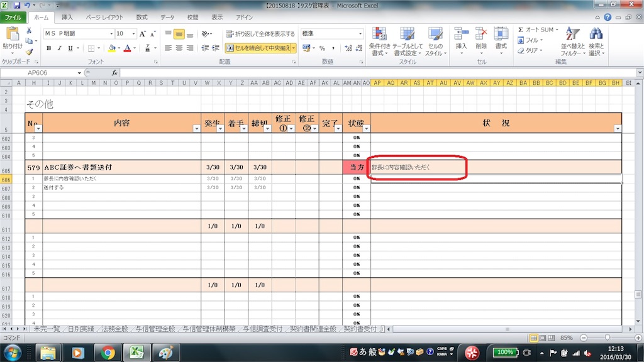
Task: Toggle center text alignment
Action: coord(179,48)
